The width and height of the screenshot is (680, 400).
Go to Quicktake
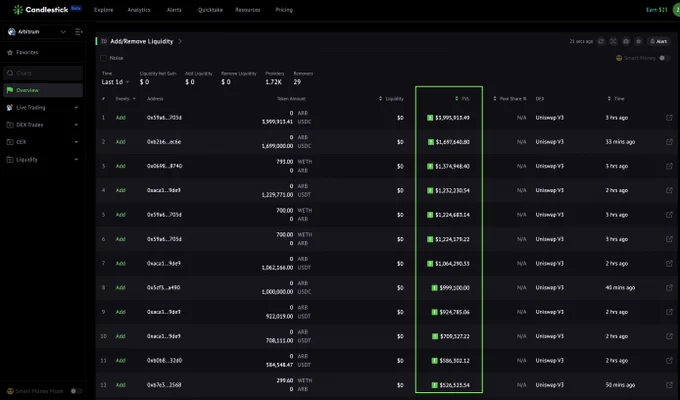(x=210, y=10)
